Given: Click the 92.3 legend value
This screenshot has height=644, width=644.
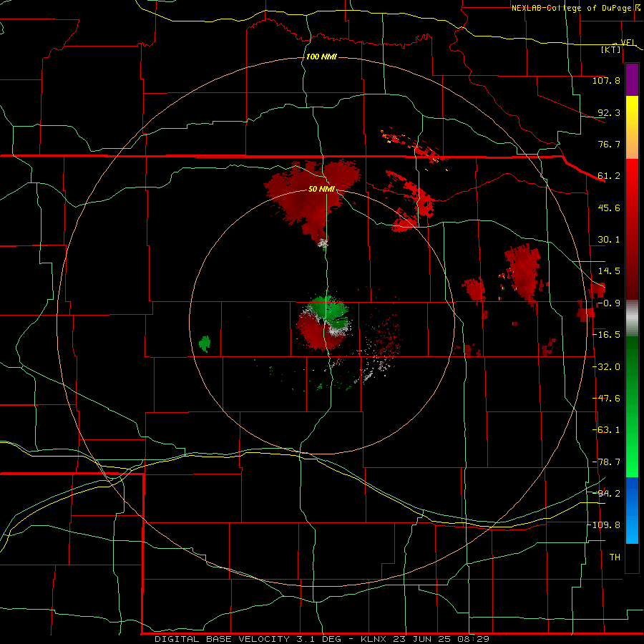Looking at the screenshot, I should [609, 112].
